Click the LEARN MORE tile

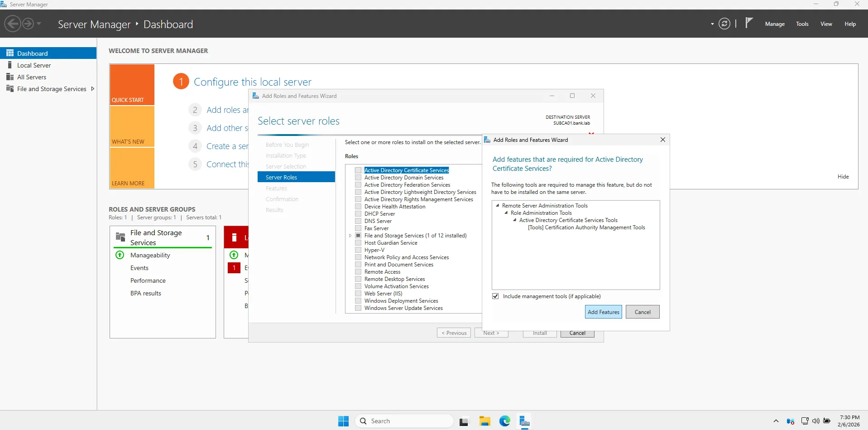coord(132,168)
